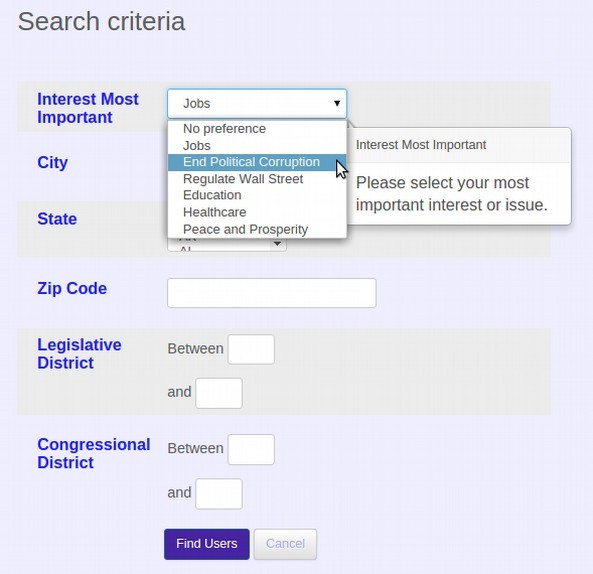Click the Find Users button
The image size is (593, 574).
tap(207, 544)
